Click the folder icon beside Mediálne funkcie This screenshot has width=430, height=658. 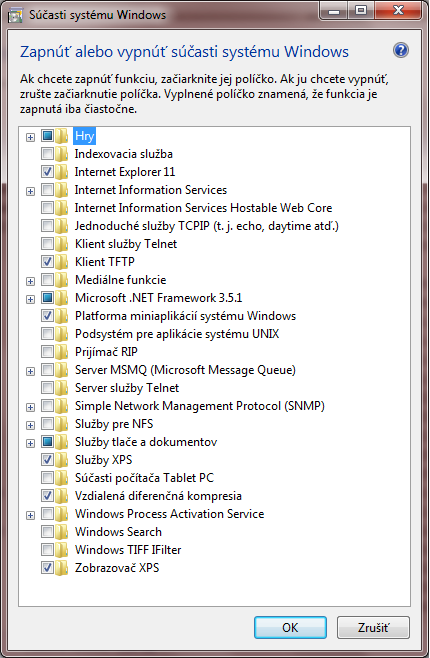(x=62, y=280)
